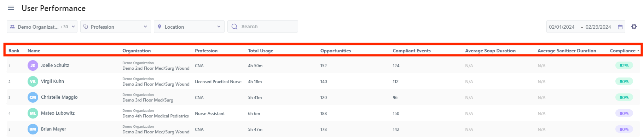Click Licensed Practical Nurse profession cell
The height and width of the screenshot is (138, 644).
click(218, 82)
